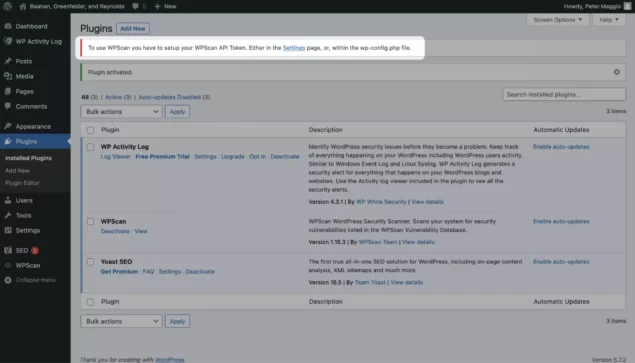Image resolution: width=635 pixels, height=363 pixels.
Task: Click the Pages sidebar icon
Action: click(8, 91)
